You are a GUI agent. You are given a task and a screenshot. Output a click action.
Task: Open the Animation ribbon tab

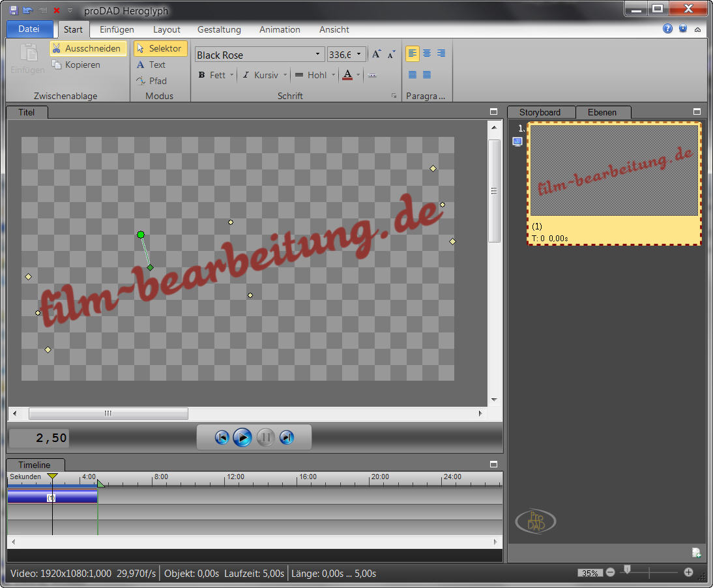click(x=280, y=29)
